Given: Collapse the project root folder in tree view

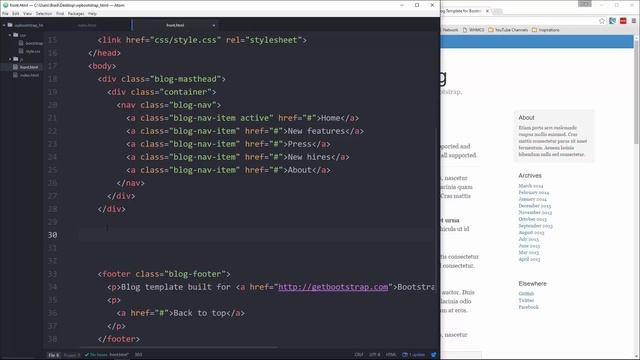Looking at the screenshot, I should (4, 25).
